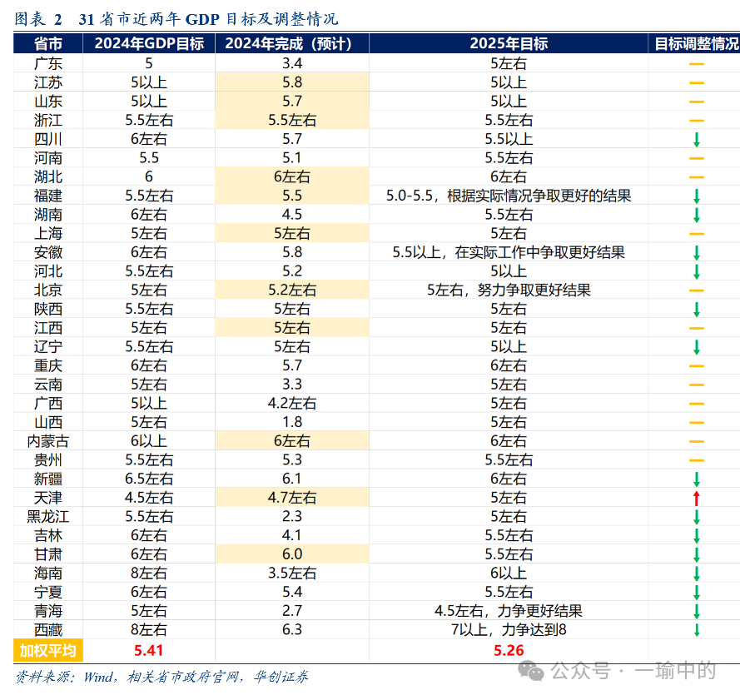Select the 目标调整情况 column header
The height and width of the screenshot is (700, 740).
tap(697, 44)
